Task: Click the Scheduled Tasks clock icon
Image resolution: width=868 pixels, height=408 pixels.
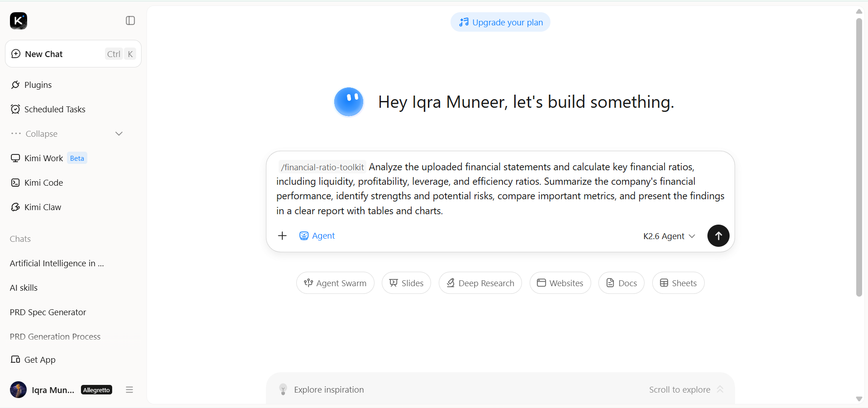Action: point(15,109)
